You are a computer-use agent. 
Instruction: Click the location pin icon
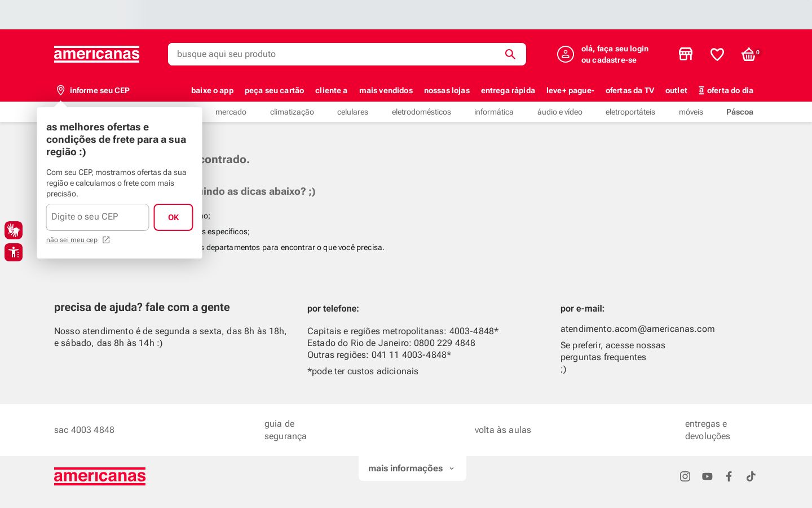pos(61,90)
